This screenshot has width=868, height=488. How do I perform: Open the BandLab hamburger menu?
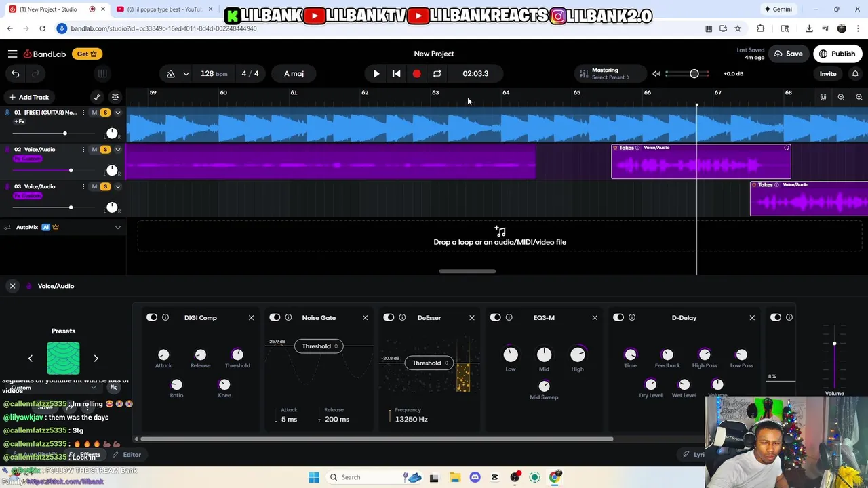pos(12,54)
